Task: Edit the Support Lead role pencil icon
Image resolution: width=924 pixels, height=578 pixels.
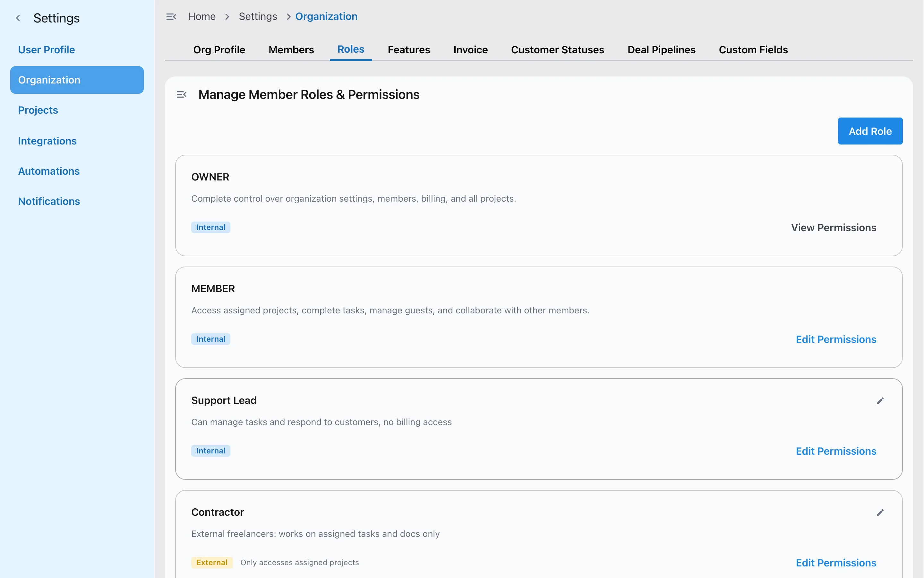Action: point(880,401)
